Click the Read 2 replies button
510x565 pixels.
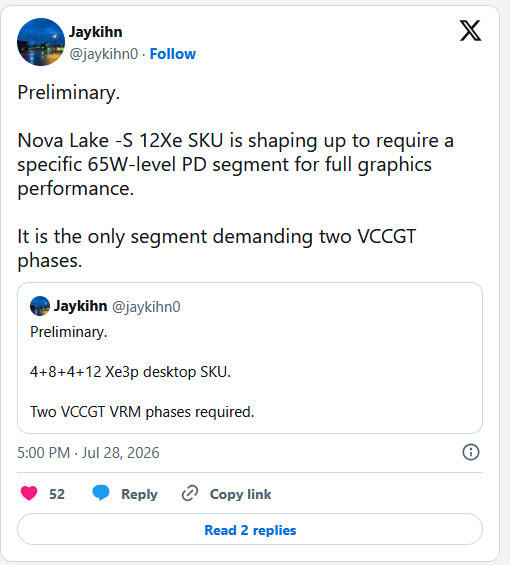click(x=250, y=530)
